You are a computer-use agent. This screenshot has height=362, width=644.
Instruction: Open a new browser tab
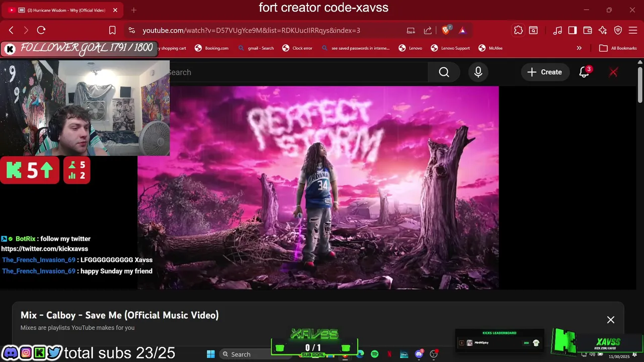coord(133,10)
